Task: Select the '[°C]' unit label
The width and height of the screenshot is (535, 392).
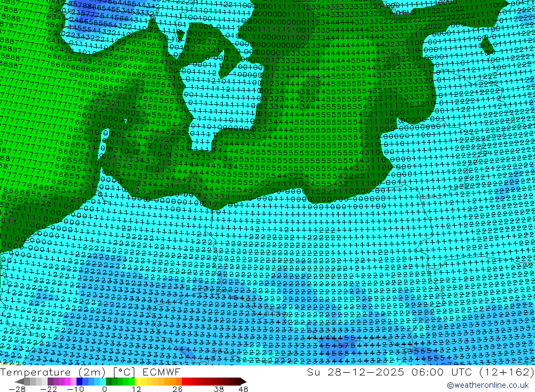Action: (x=124, y=372)
